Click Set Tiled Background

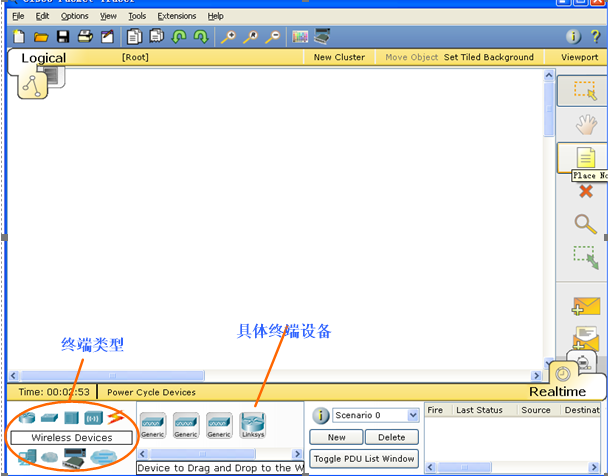[x=489, y=57]
